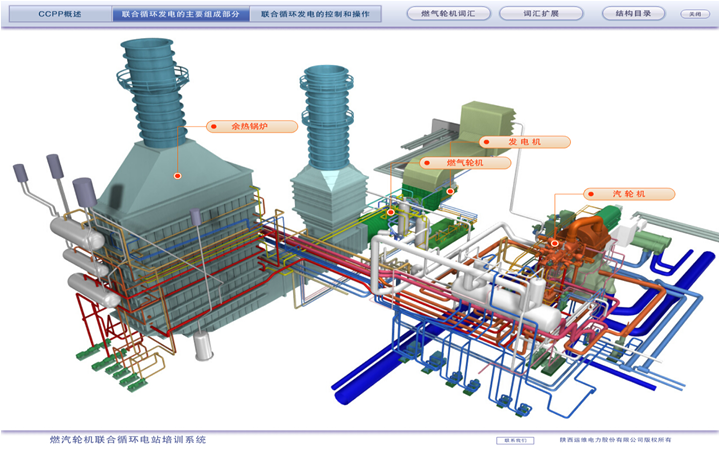Click the red hotspot dot on the orange steam turbine
720x450 pixels.
(555, 242)
